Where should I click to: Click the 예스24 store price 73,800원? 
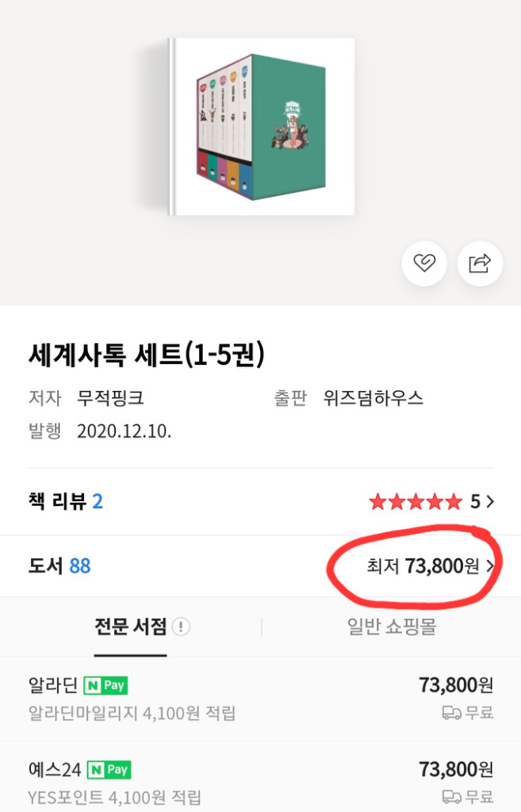[457, 768]
